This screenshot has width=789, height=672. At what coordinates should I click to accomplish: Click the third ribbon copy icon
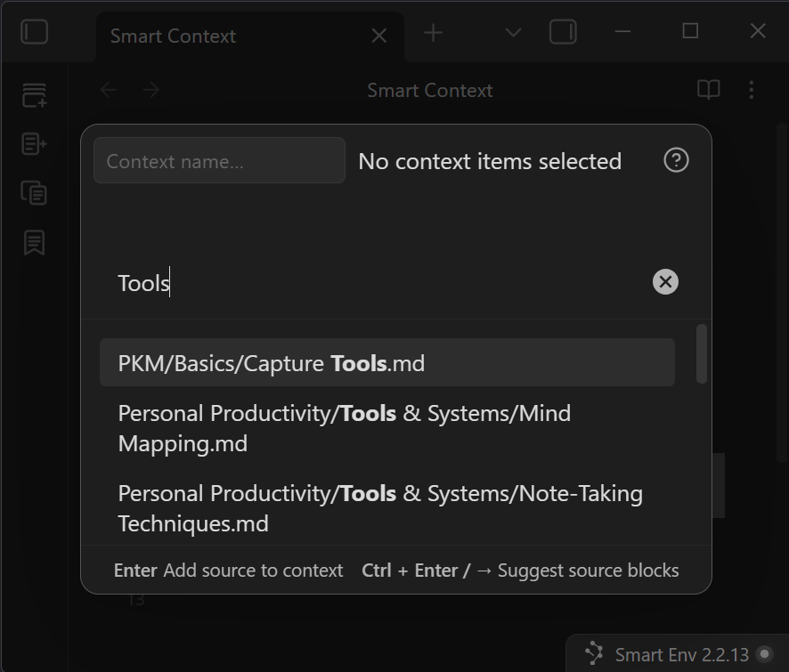pos(34,192)
